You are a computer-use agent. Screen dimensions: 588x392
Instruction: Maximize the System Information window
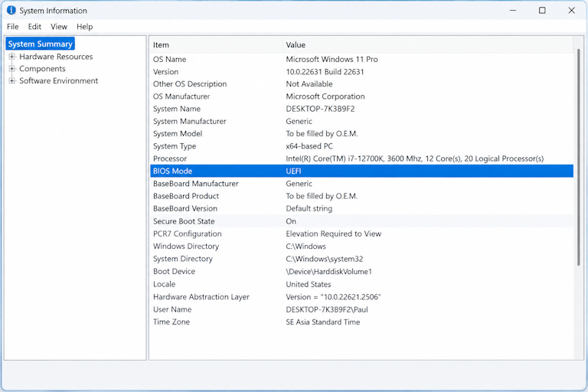542,10
